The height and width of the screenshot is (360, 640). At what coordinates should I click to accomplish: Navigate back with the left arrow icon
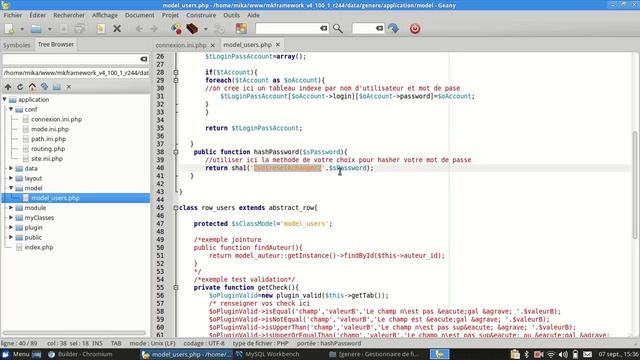tap(139, 29)
